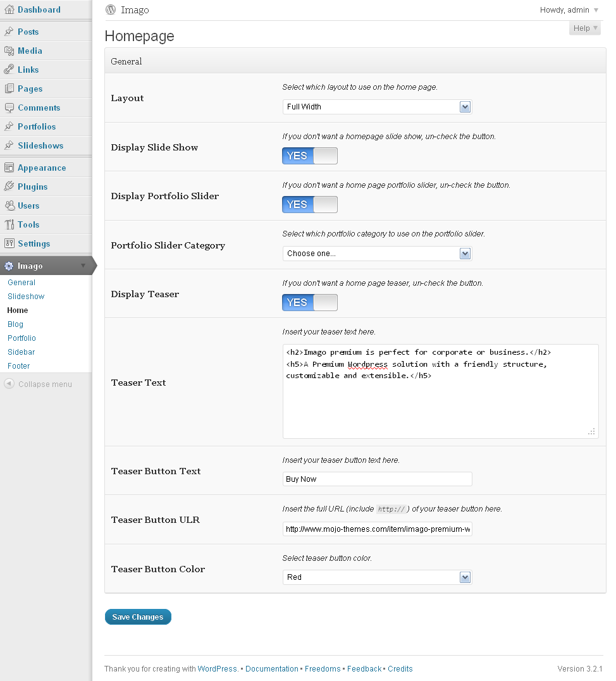This screenshot has height=681, width=616.
Task: Open the Settings menu label
Action: point(34,243)
